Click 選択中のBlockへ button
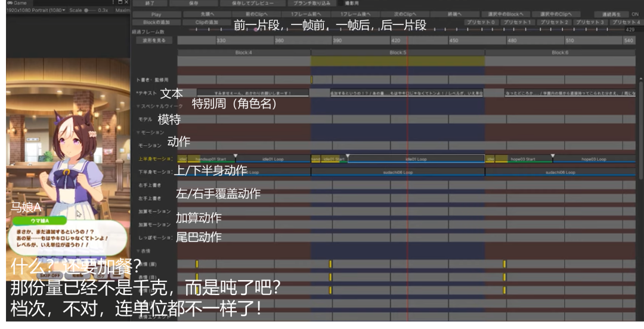This screenshot has width=644, height=329. coord(506,14)
